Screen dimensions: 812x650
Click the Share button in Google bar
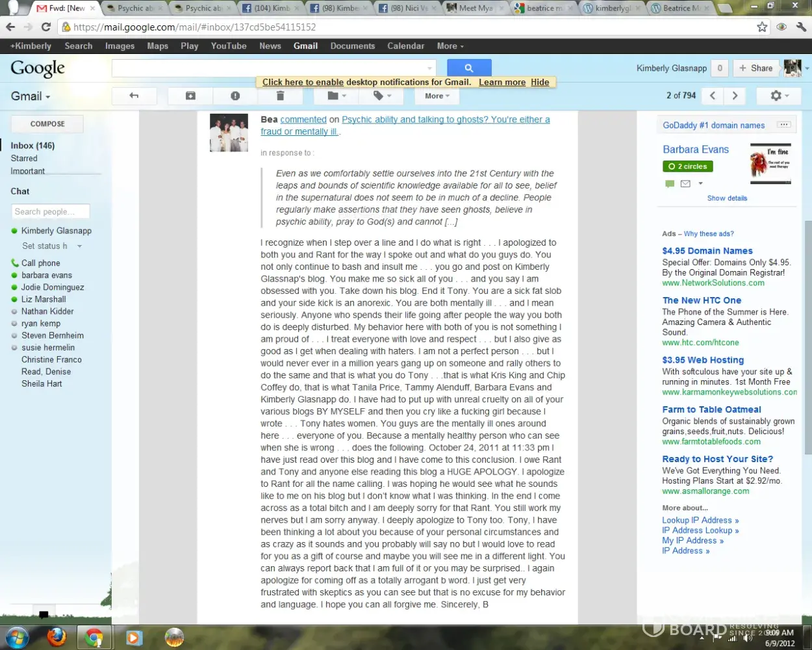click(x=756, y=68)
